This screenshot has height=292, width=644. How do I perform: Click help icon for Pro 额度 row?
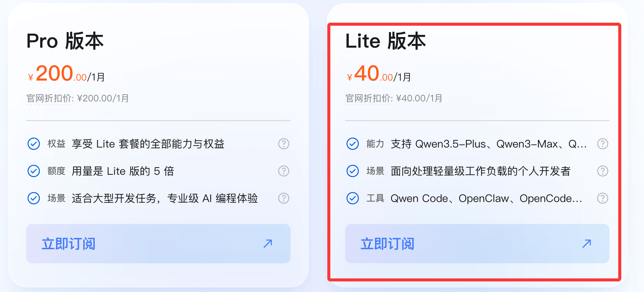[284, 171]
